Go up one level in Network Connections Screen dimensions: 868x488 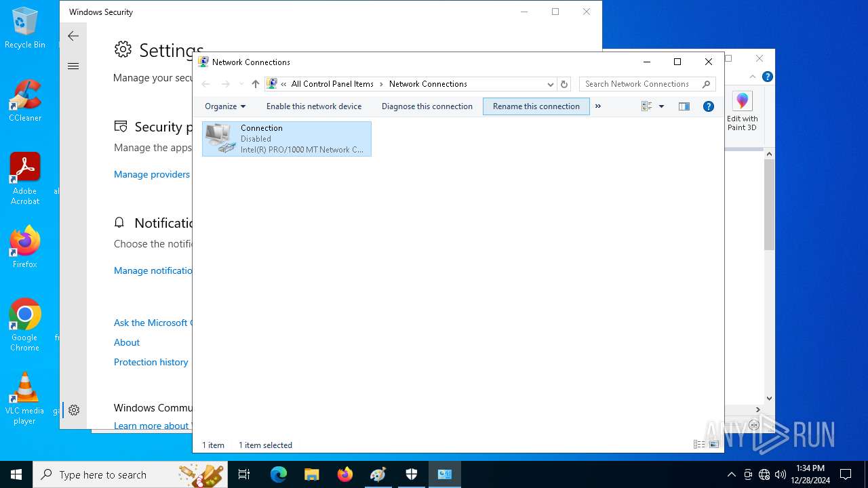(x=255, y=84)
